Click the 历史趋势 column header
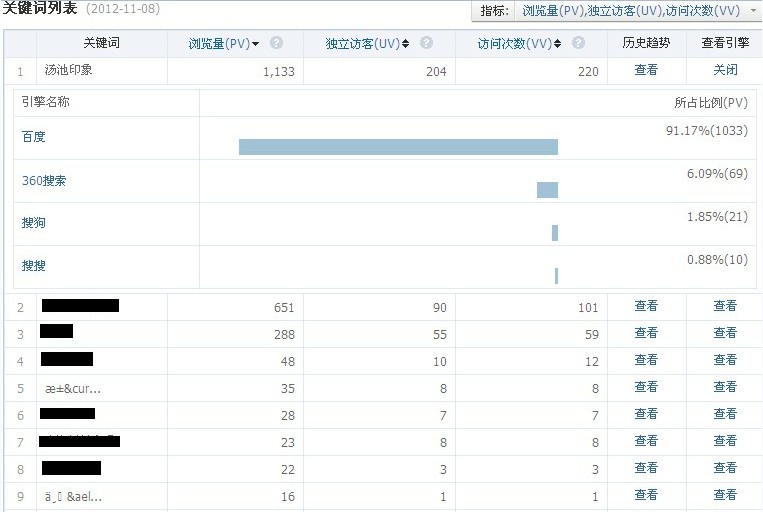The width and height of the screenshot is (763, 512). [646, 43]
